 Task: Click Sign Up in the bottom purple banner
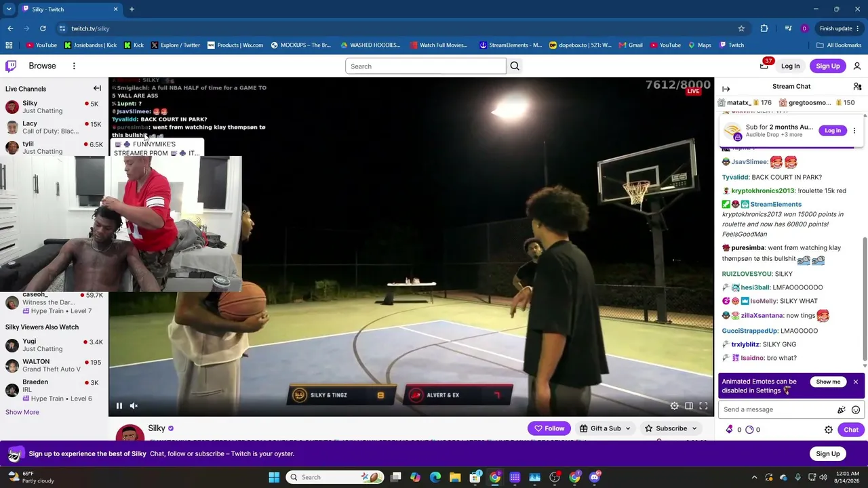(828, 454)
